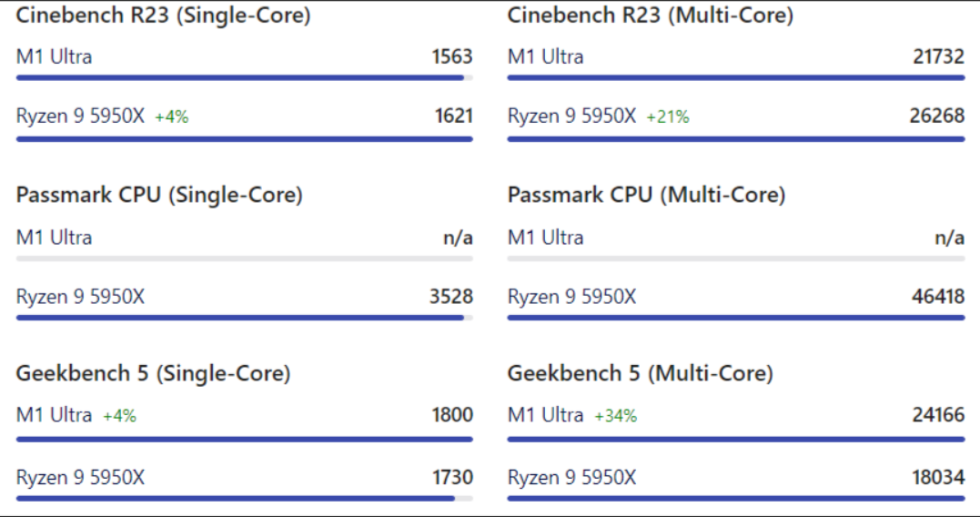Click the Ryzen 9 5950X 1730 Geekbench bar
980x517 pixels.
pos(245,498)
